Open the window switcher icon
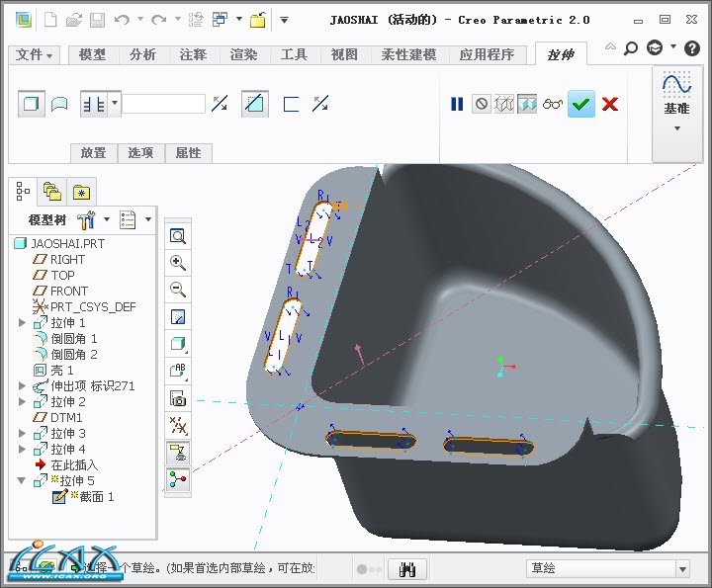 click(x=221, y=20)
